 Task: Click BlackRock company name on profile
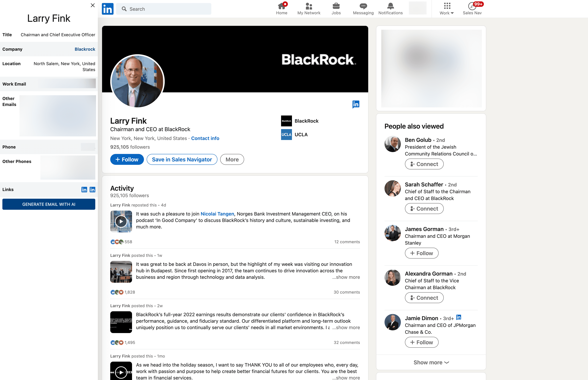306,121
